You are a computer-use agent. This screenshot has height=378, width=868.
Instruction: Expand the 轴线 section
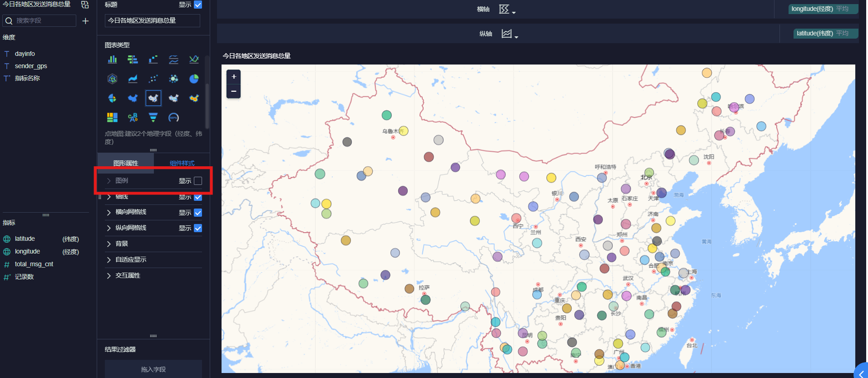pos(108,197)
